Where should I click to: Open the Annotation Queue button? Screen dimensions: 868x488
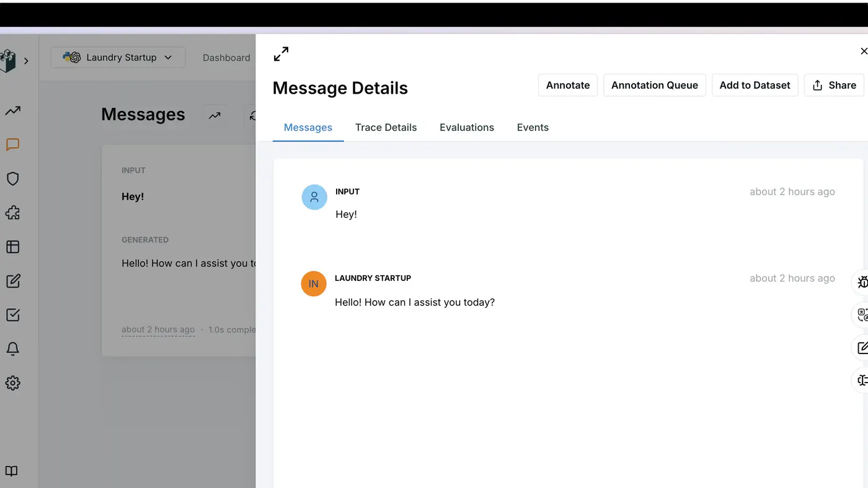coord(655,85)
